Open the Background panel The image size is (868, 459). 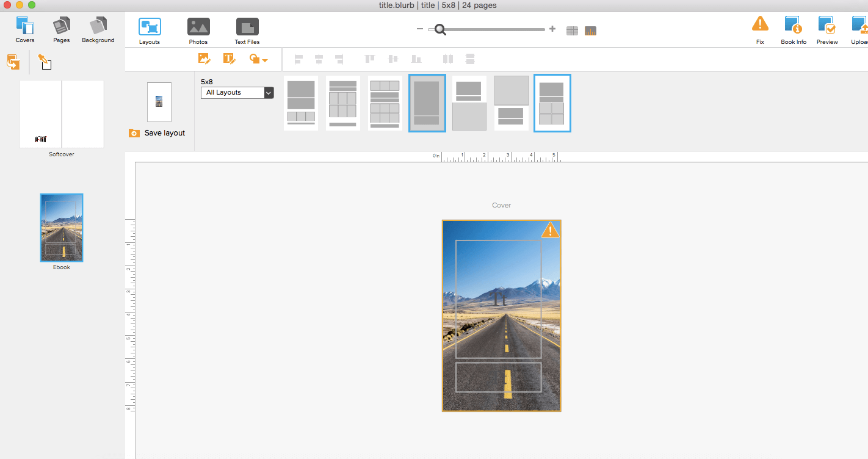(x=98, y=30)
